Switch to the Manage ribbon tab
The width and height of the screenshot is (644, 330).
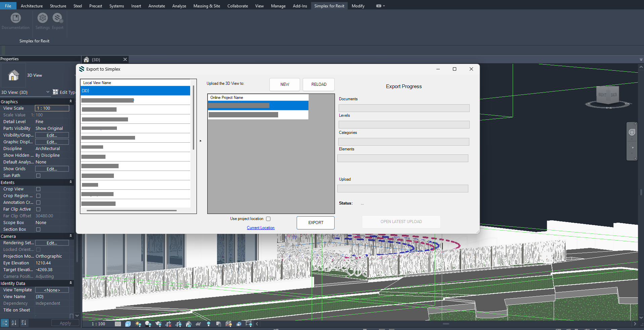tap(278, 6)
